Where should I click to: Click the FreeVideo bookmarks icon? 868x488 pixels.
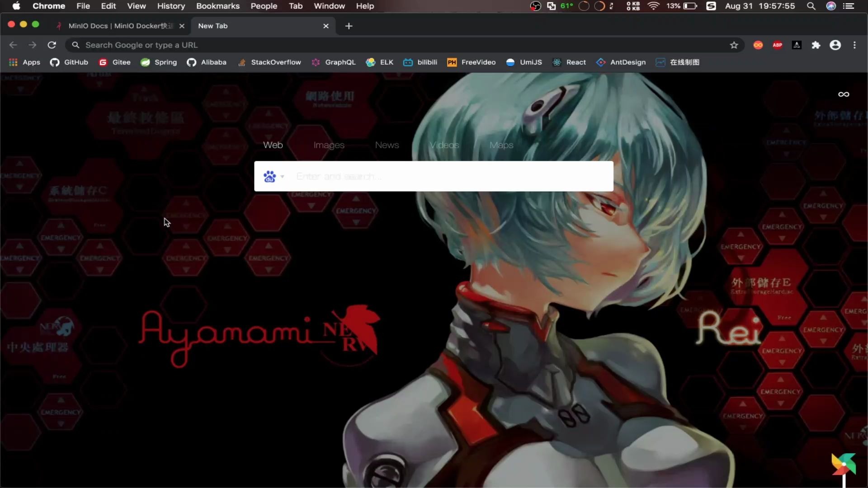coord(451,62)
